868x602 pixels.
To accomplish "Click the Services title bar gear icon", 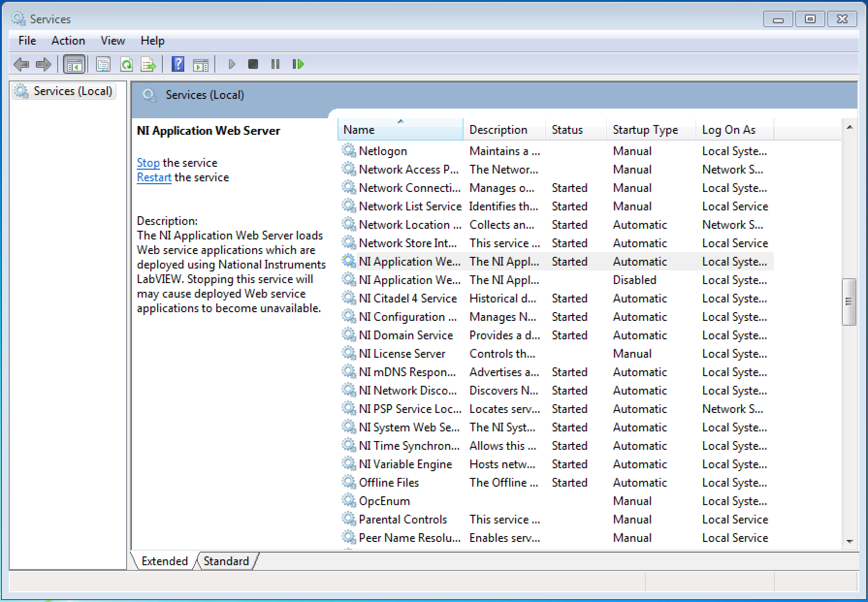I will click(18, 19).
